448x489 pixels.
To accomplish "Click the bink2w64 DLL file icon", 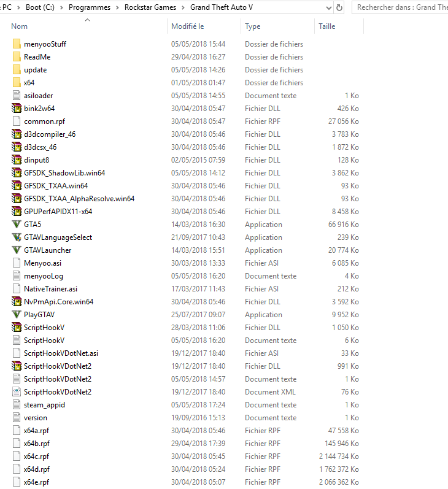I will (17, 109).
